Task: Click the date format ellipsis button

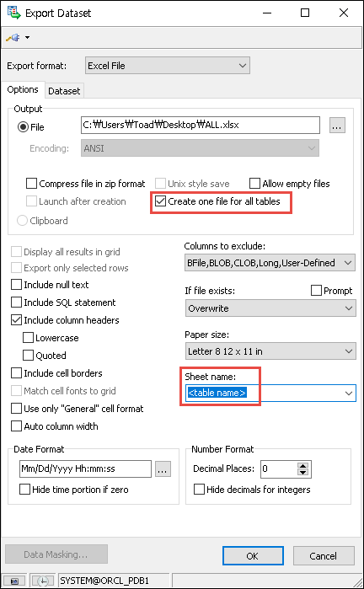Action: [163, 469]
